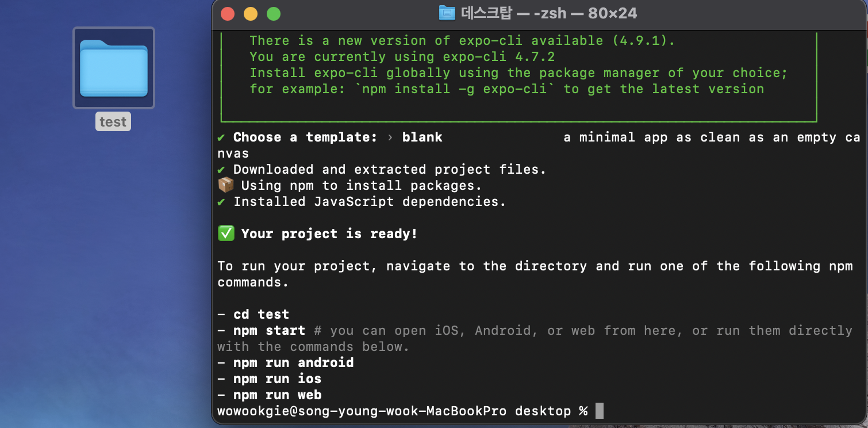This screenshot has width=868, height=428.
Task: Click 'Choose a template:' prompt text
Action: pyautogui.click(x=305, y=137)
